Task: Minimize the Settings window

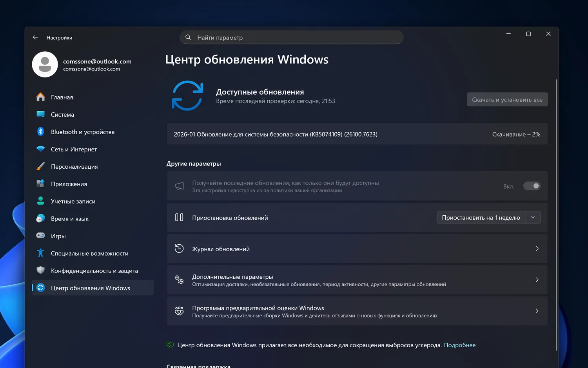Action: click(508, 34)
